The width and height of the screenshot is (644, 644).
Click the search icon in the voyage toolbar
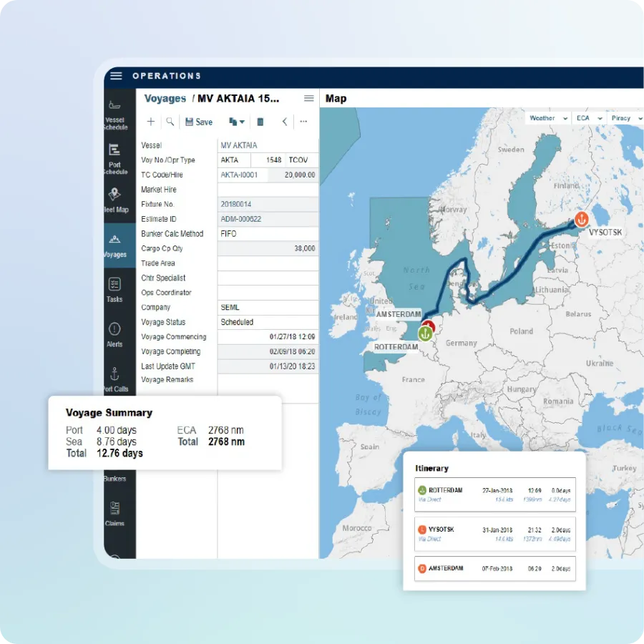pyautogui.click(x=171, y=122)
